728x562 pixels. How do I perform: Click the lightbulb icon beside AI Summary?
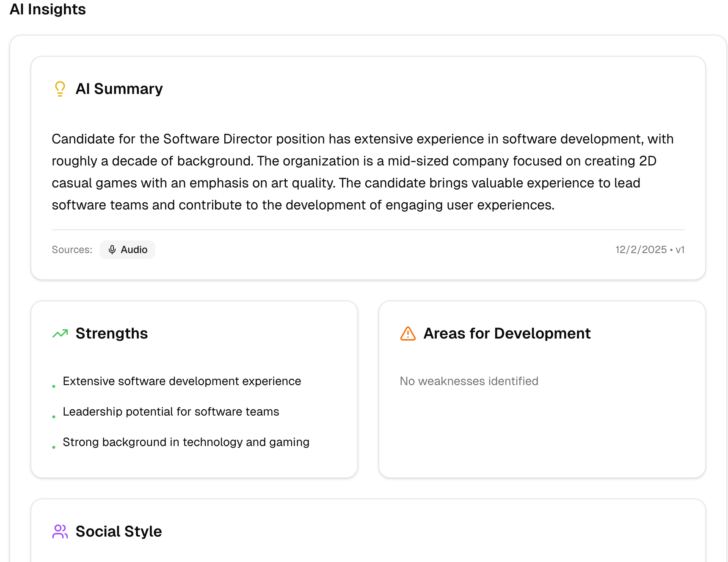click(x=60, y=89)
